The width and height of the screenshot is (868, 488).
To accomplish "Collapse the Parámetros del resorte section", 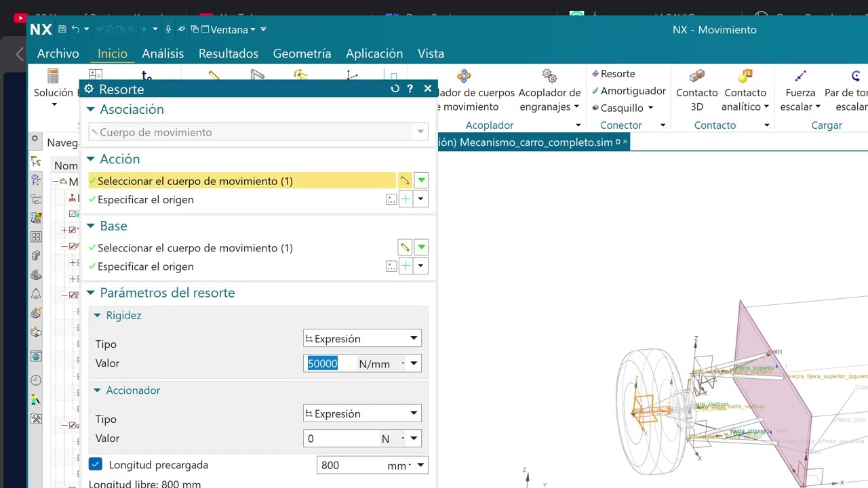I will 91,293.
